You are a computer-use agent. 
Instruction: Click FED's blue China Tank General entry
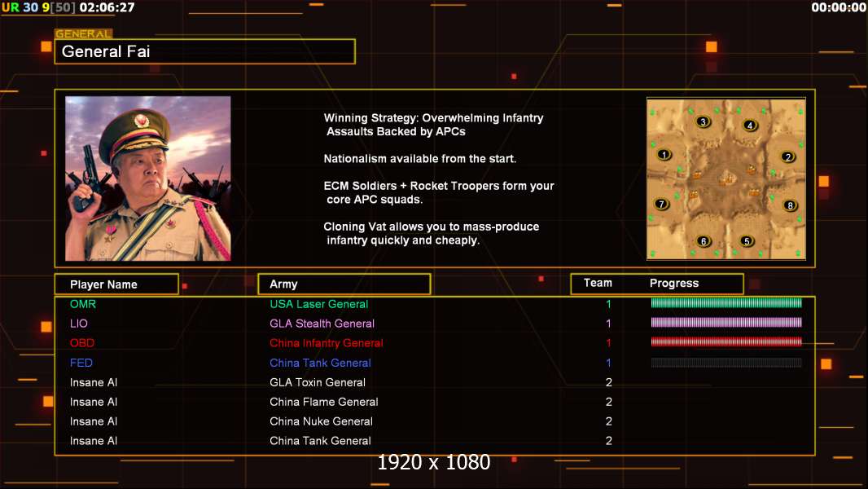point(321,363)
